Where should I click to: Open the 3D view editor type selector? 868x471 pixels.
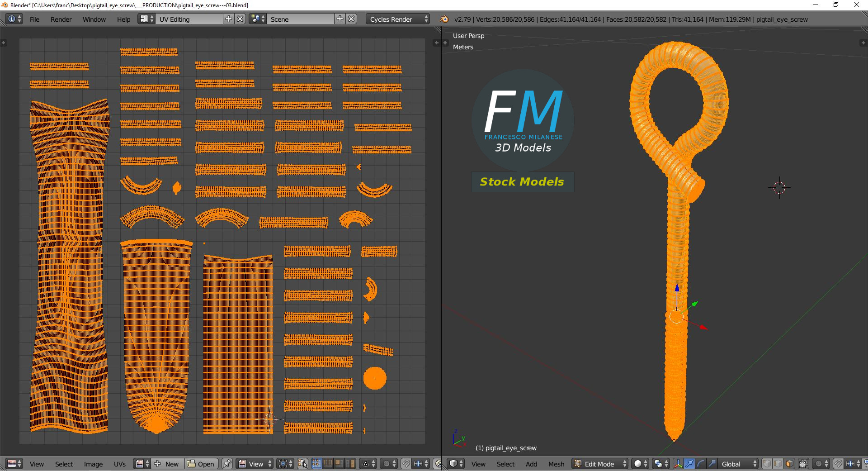tap(456, 464)
